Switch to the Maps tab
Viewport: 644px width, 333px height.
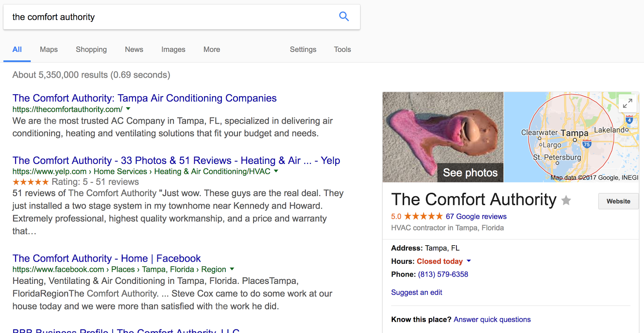tap(49, 50)
